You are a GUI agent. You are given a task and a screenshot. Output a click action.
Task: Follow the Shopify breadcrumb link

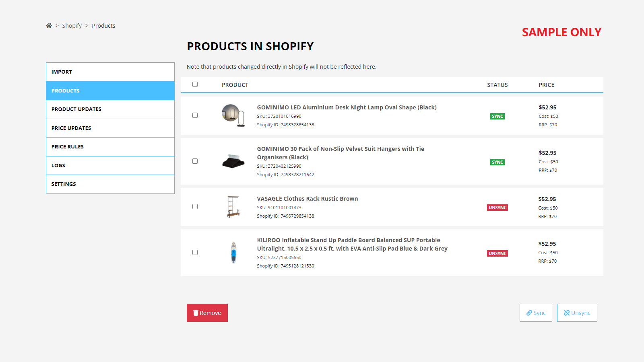[72, 26]
